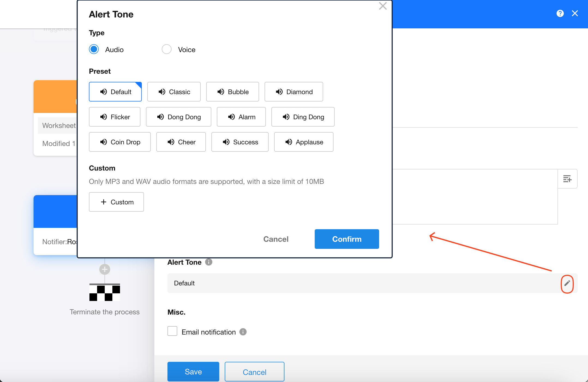Select the Audio type radio button
Viewport: 588px width, 382px height.
point(94,49)
